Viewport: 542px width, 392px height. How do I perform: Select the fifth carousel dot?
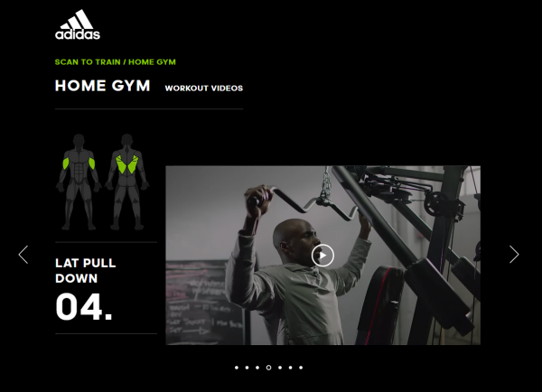pyautogui.click(x=280, y=368)
